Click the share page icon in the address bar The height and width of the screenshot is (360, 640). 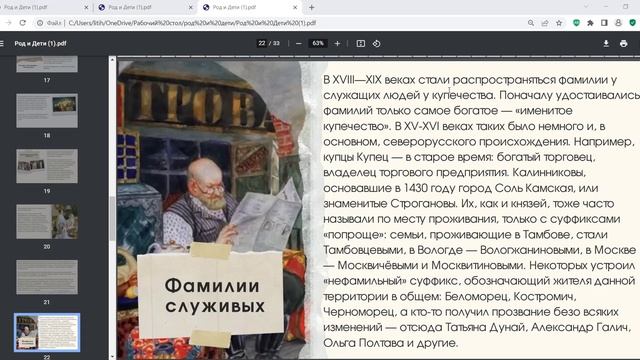545,23
